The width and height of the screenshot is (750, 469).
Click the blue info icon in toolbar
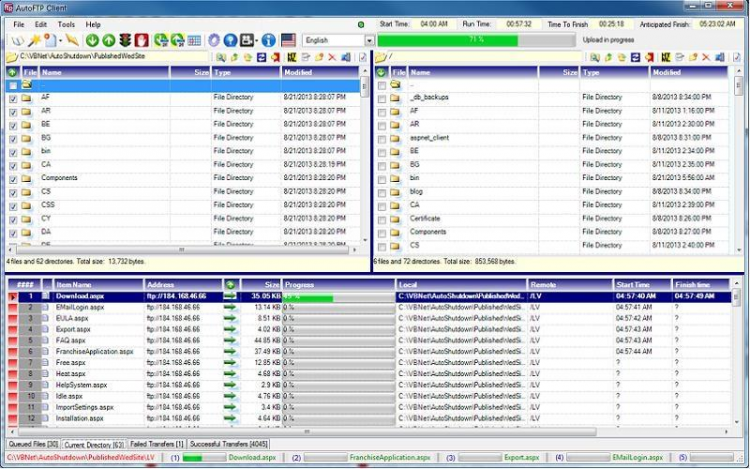click(268, 40)
